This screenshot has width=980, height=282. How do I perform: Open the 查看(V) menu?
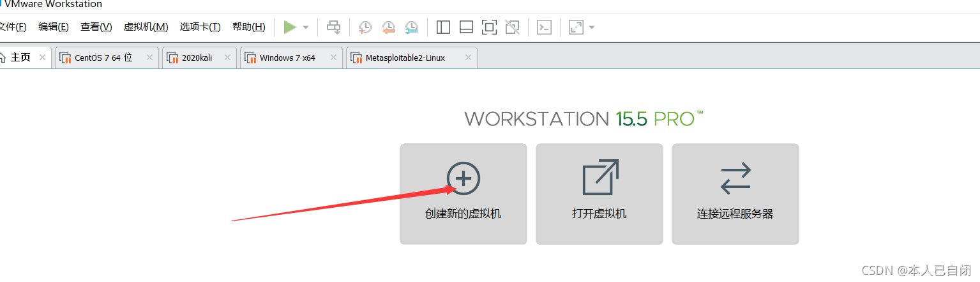96,27
